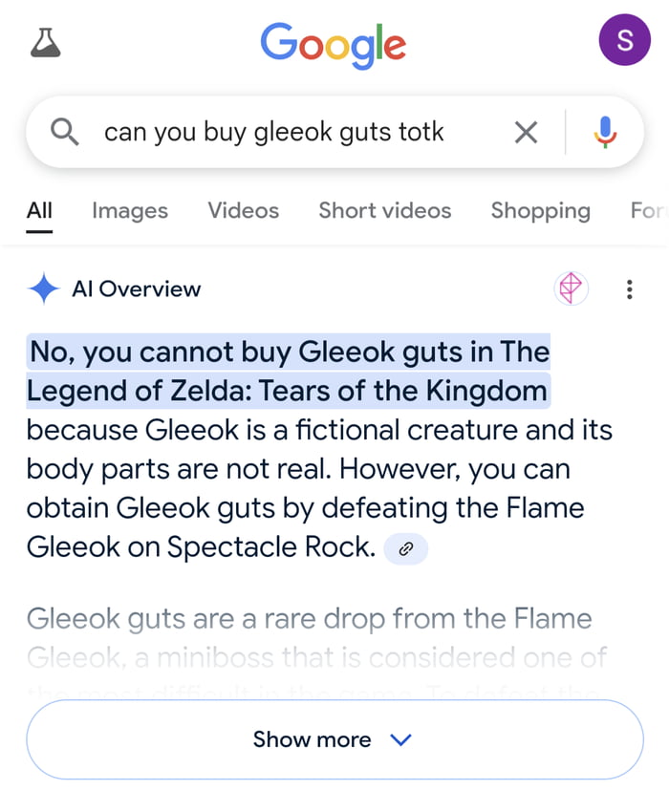The width and height of the screenshot is (669, 812).
Task: Click the AI Overview heading label
Action: 138,288
